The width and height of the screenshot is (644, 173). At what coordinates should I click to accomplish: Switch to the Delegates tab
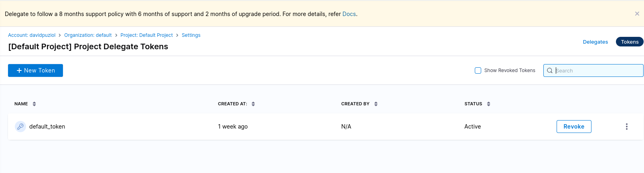595,42
